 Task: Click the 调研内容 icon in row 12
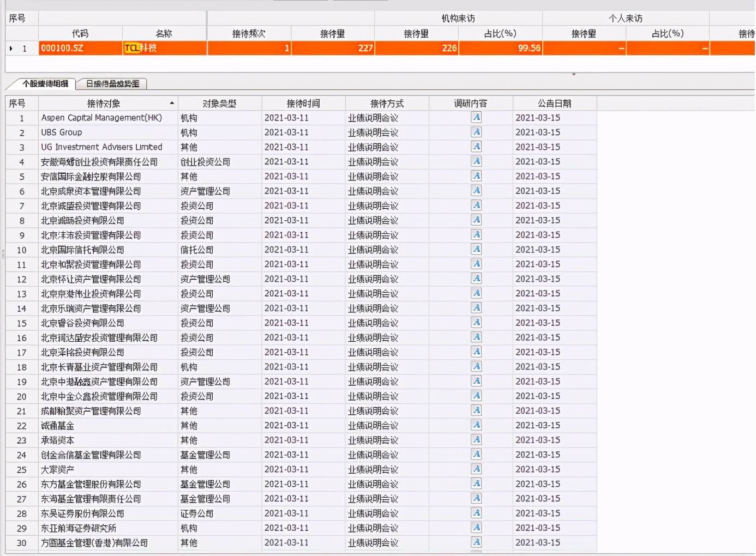pyautogui.click(x=476, y=279)
